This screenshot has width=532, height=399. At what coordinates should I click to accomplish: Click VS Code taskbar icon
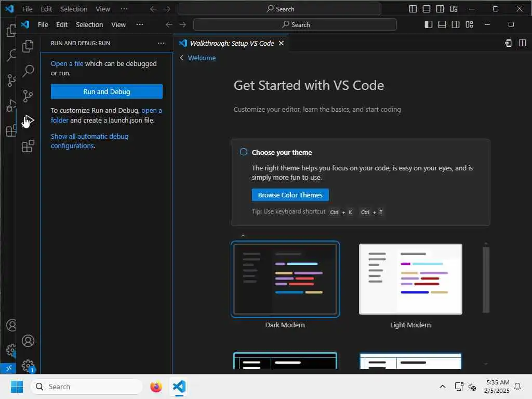click(x=179, y=387)
